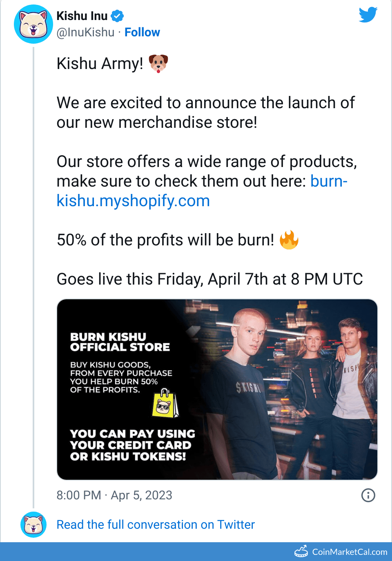Click the Burn Kishu Official Store heading
Image resolution: width=392 pixels, height=561 pixels.
[x=120, y=342]
